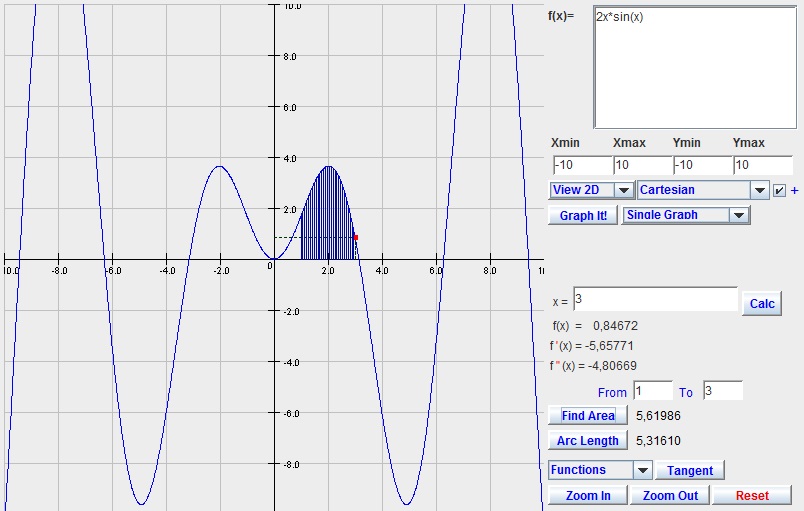Click the Arc Length button
The image size is (804, 511).
tap(588, 441)
